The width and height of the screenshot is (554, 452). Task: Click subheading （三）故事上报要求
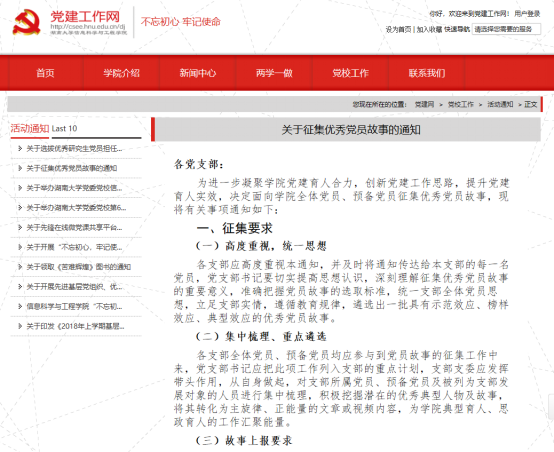(244, 440)
